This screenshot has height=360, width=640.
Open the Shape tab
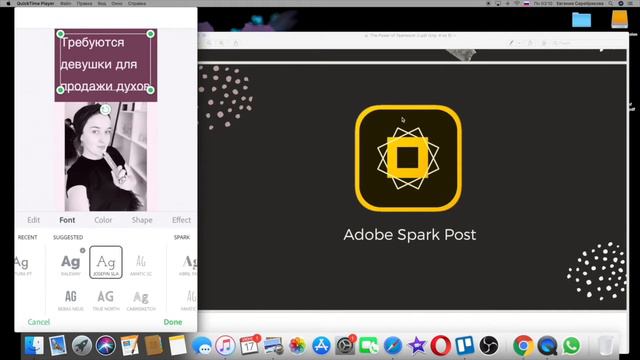[x=142, y=220]
